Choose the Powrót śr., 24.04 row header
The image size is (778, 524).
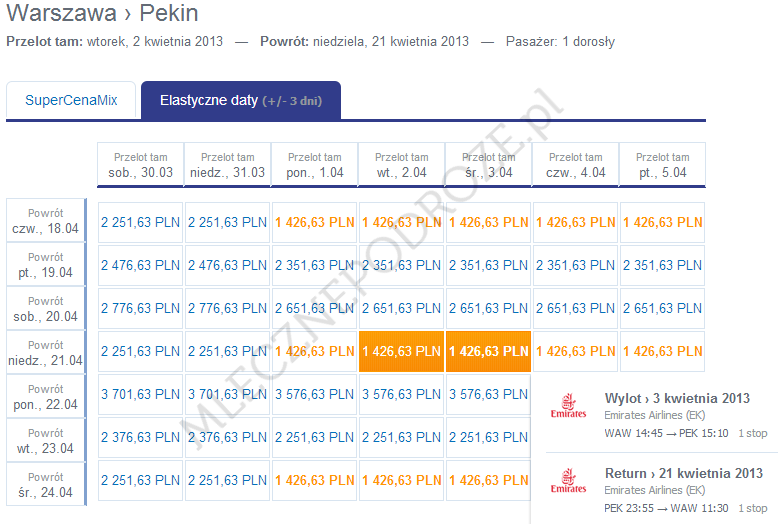(46, 485)
